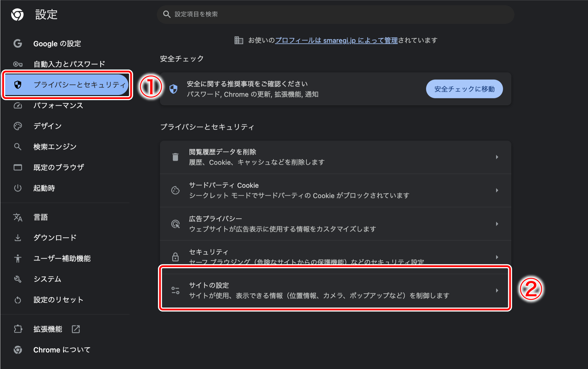Select the key icon for 自動入力とパスワード

18,64
